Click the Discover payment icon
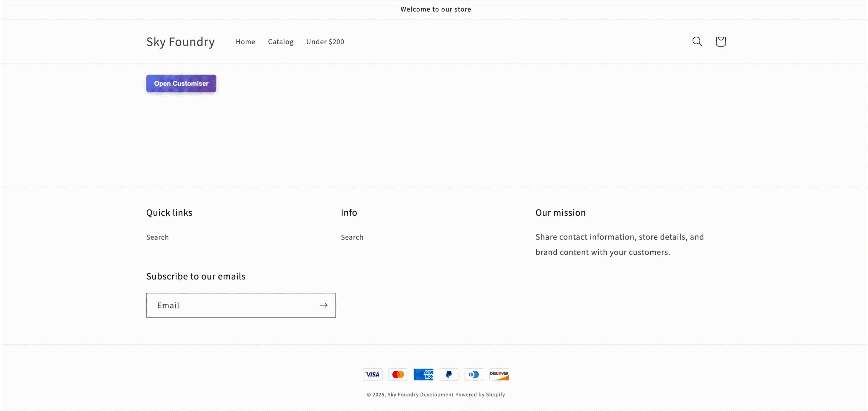This screenshot has height=411, width=868. click(499, 374)
